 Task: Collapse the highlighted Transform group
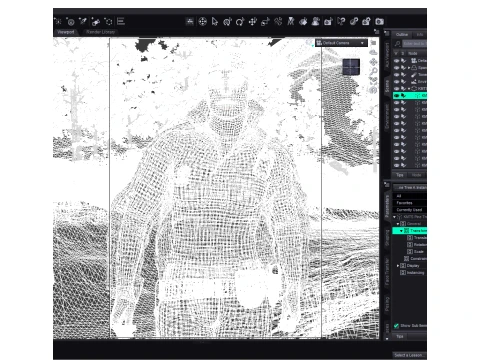tap(401, 231)
